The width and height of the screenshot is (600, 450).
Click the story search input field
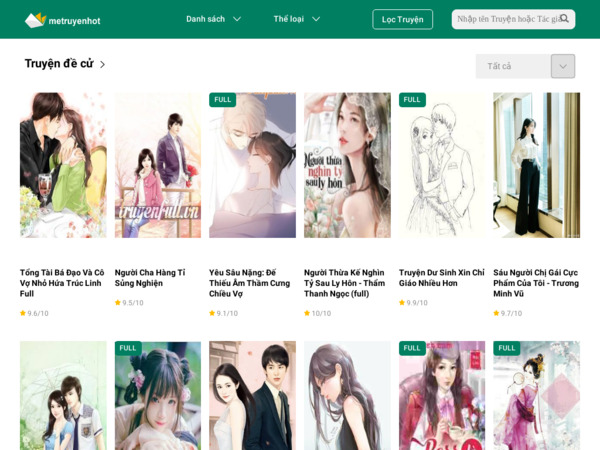coord(505,19)
